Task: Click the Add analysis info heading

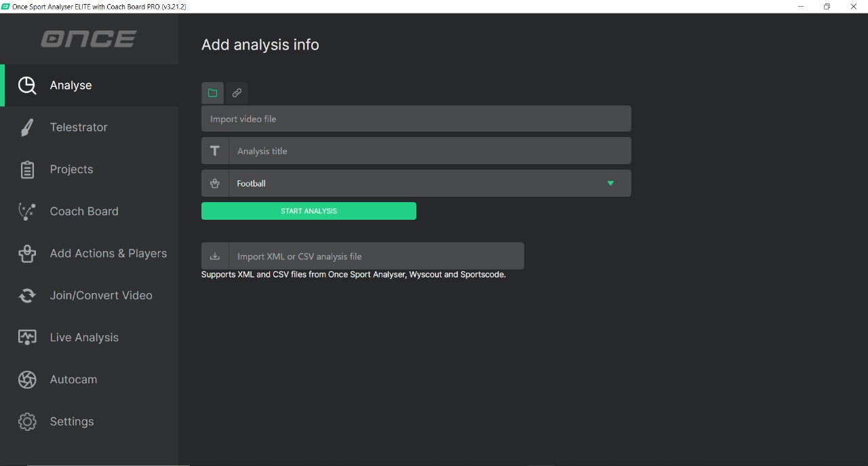Action: point(260,45)
